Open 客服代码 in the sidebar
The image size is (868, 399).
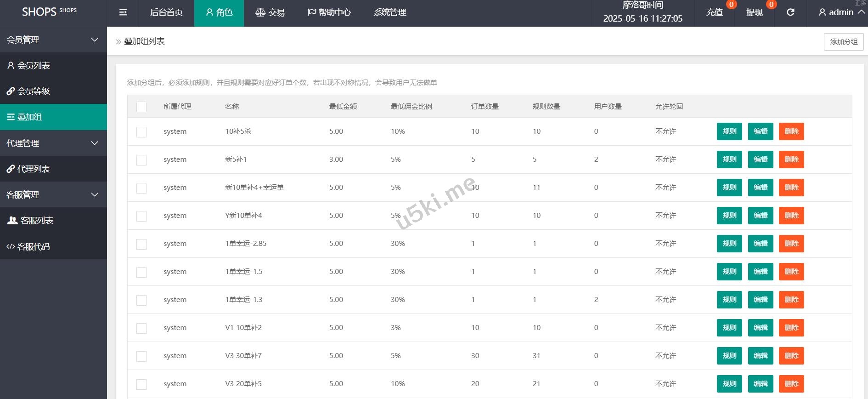click(34, 247)
